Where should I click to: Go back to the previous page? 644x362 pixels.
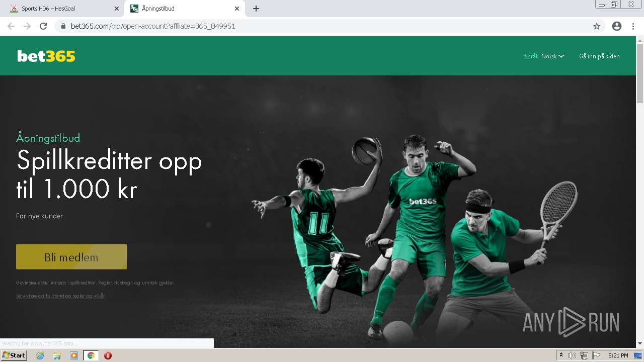point(11,26)
